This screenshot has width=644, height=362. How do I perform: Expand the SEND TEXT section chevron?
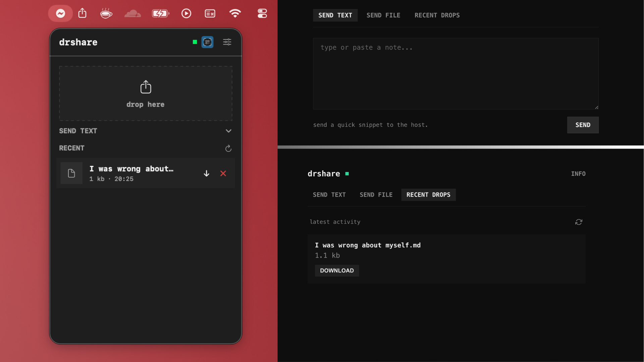click(228, 131)
